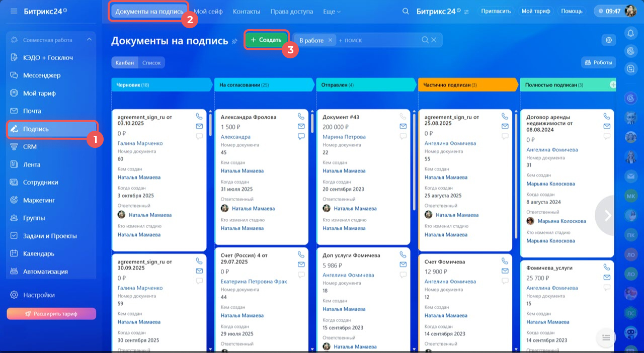
Task: Click the Роботы button
Action: 598,63
